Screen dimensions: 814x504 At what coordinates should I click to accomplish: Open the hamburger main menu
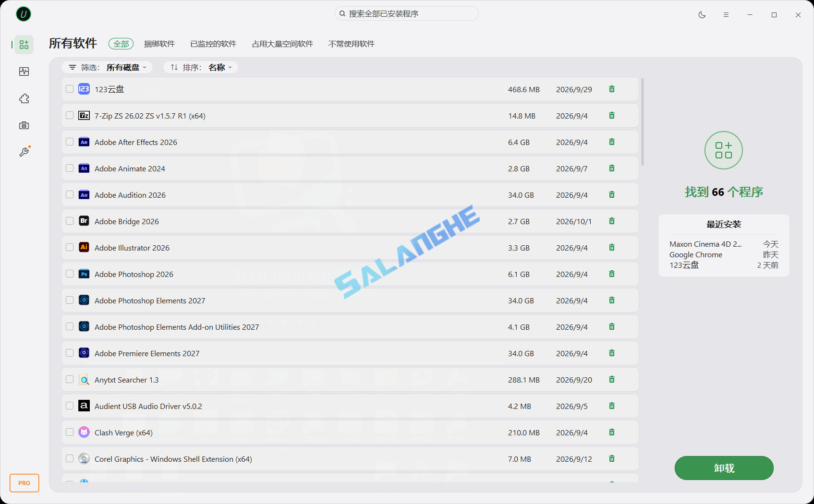(x=726, y=15)
